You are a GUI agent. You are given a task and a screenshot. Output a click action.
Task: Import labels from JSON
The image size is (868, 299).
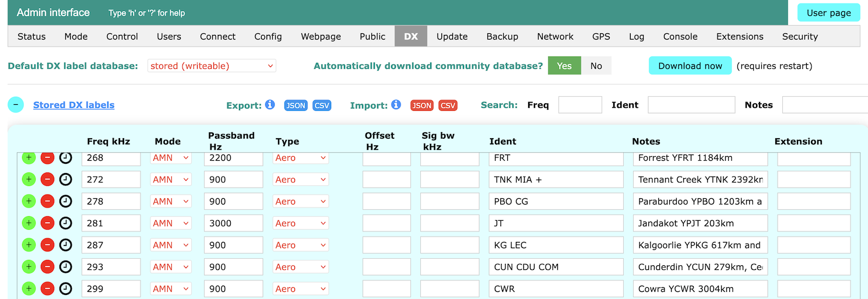pos(421,105)
